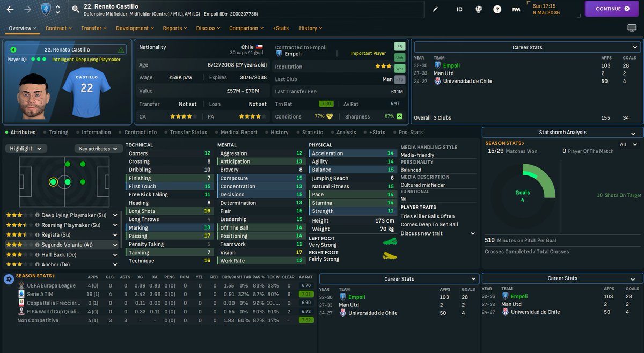Click info icon beside Deep Lying Playmaker (Su)
The image size is (644, 353).
pyautogui.click(x=38, y=215)
